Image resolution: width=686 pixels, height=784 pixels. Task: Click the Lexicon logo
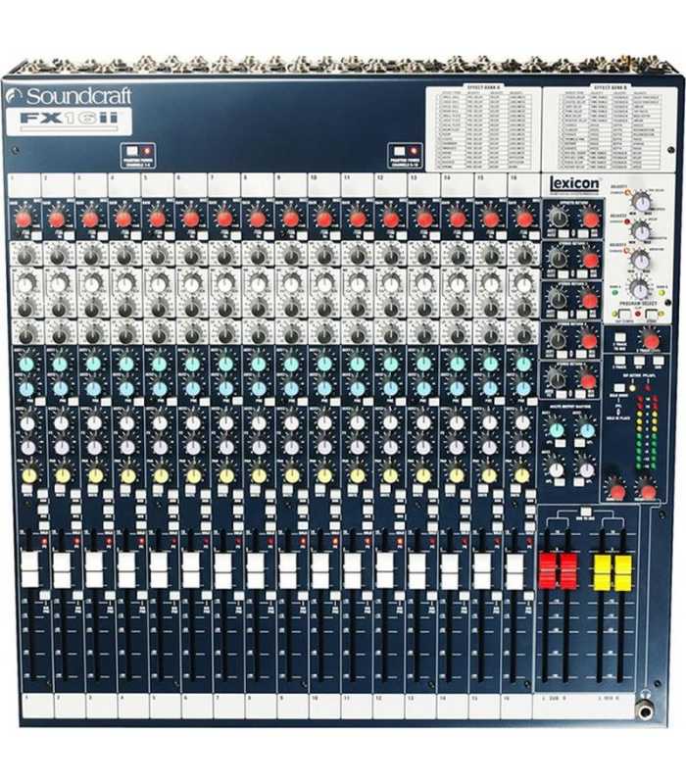573,184
